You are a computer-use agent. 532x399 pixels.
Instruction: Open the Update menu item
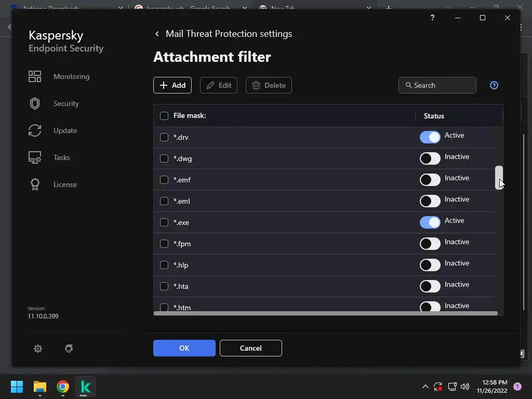pos(65,130)
